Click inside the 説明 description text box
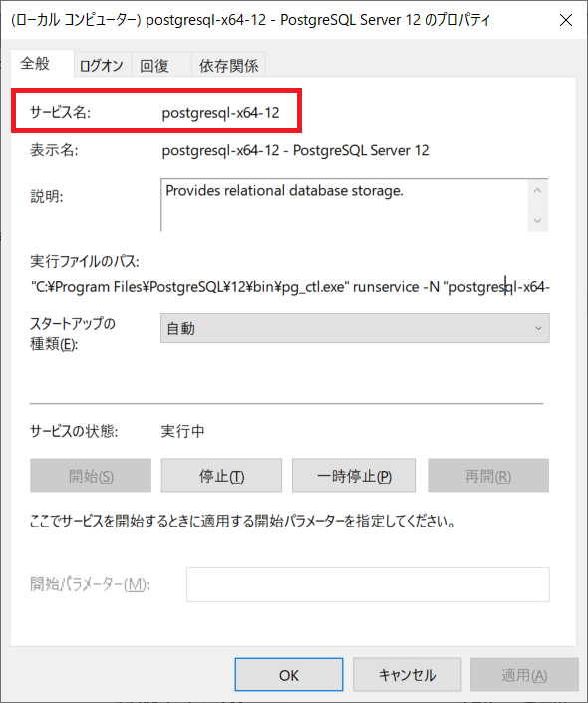 [344, 205]
